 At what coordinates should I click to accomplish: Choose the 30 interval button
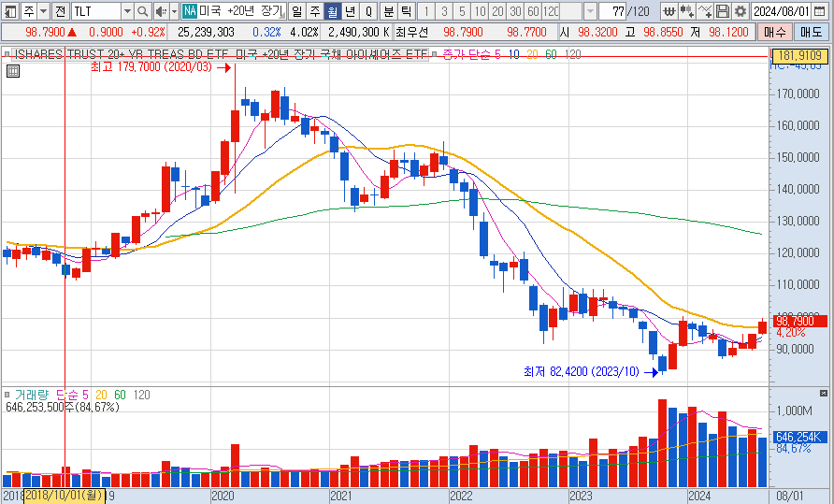[x=515, y=11]
